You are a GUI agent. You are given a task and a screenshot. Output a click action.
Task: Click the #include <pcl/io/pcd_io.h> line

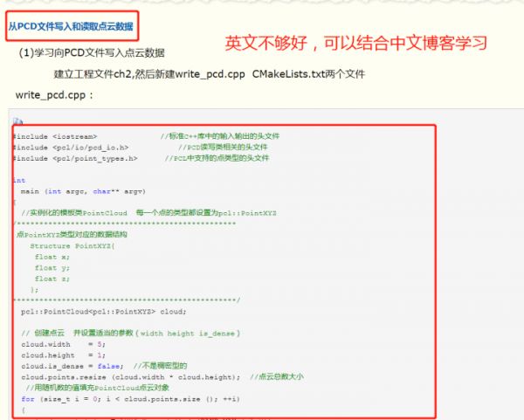[x=71, y=148]
